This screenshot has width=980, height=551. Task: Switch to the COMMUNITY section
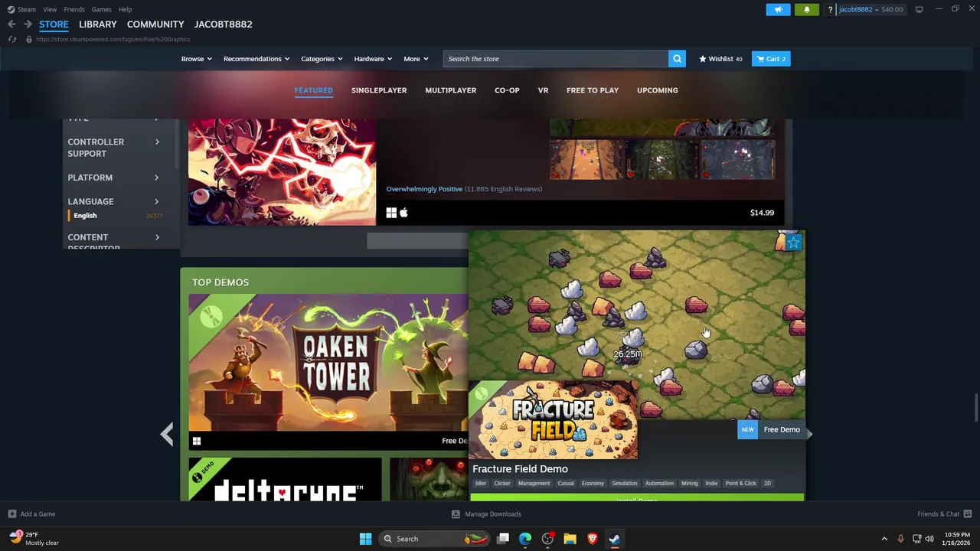pyautogui.click(x=155, y=24)
